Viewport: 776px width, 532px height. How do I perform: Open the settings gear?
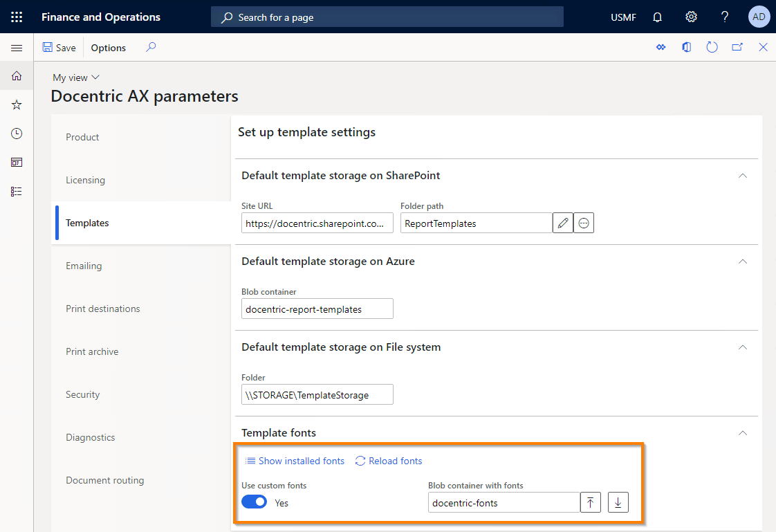(691, 17)
